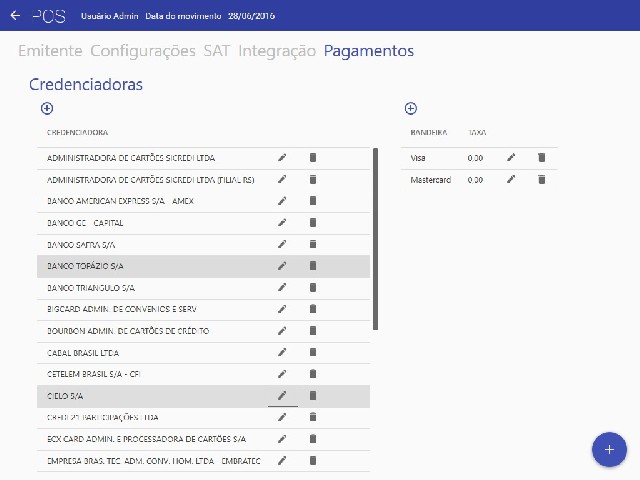Edit BANCO GE - CAPITAL entry
Image resolution: width=640 pixels, height=480 pixels.
(x=282, y=222)
